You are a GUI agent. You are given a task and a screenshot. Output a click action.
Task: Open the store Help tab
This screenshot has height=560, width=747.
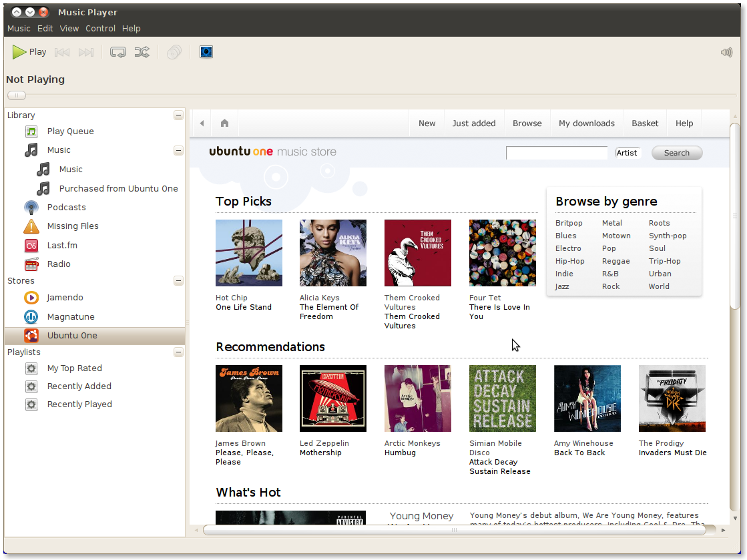tap(684, 123)
